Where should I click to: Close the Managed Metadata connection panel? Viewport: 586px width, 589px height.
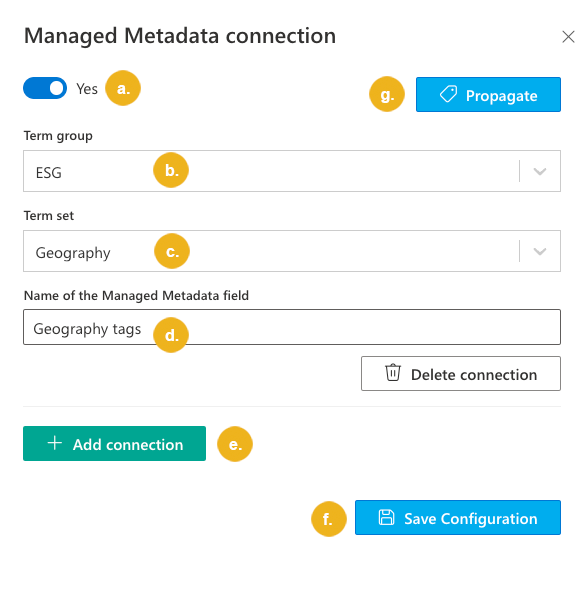pyautogui.click(x=568, y=37)
